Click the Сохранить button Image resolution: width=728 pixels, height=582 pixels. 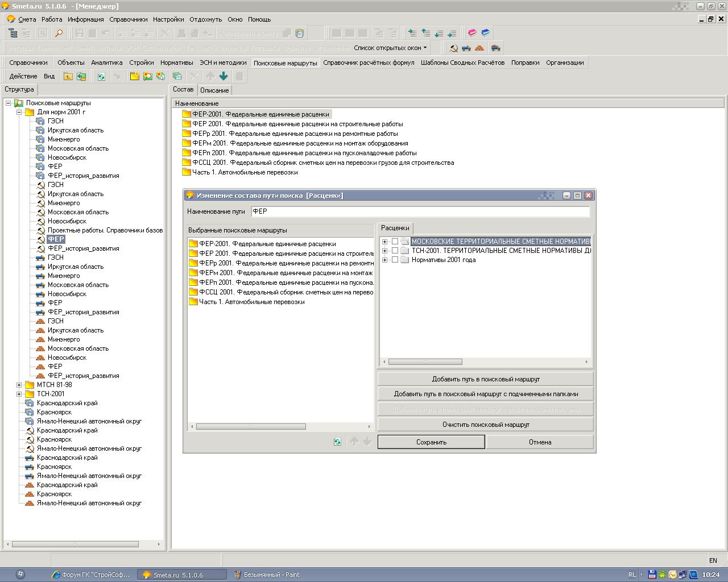coord(431,442)
